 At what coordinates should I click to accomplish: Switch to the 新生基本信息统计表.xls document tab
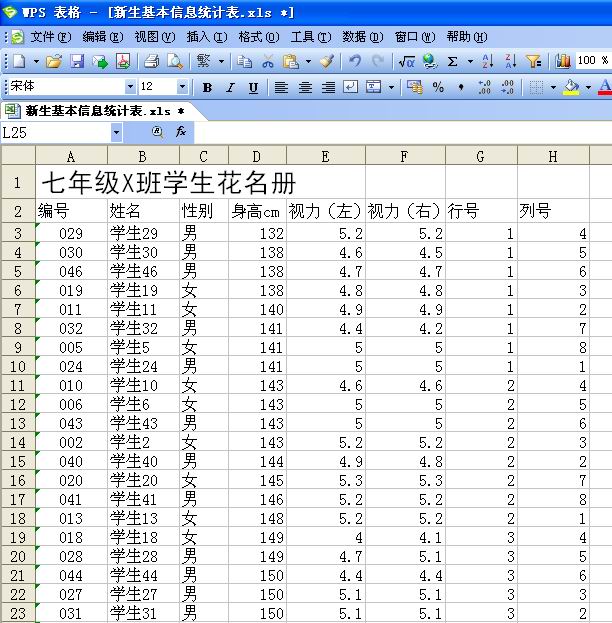(x=95, y=110)
